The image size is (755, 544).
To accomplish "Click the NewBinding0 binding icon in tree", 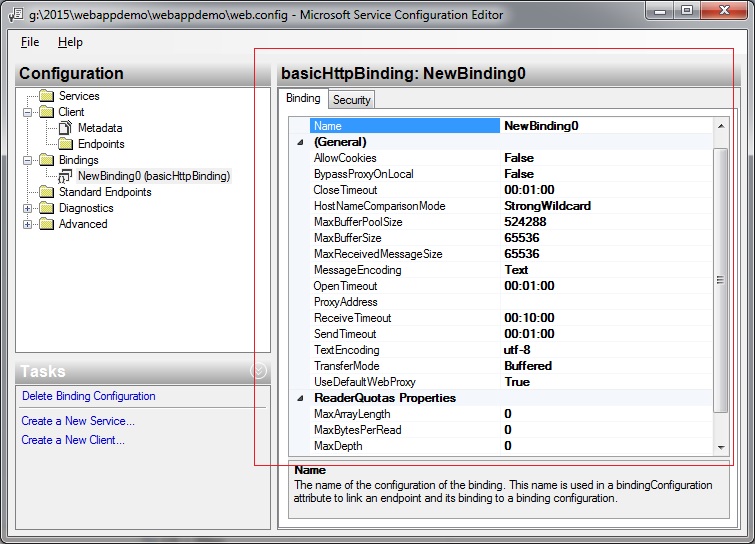I will click(66, 176).
